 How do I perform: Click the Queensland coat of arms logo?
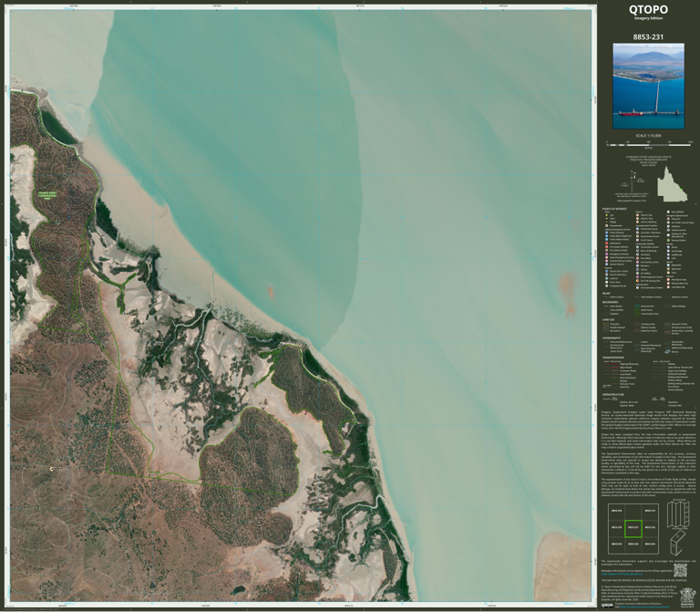tap(688, 597)
